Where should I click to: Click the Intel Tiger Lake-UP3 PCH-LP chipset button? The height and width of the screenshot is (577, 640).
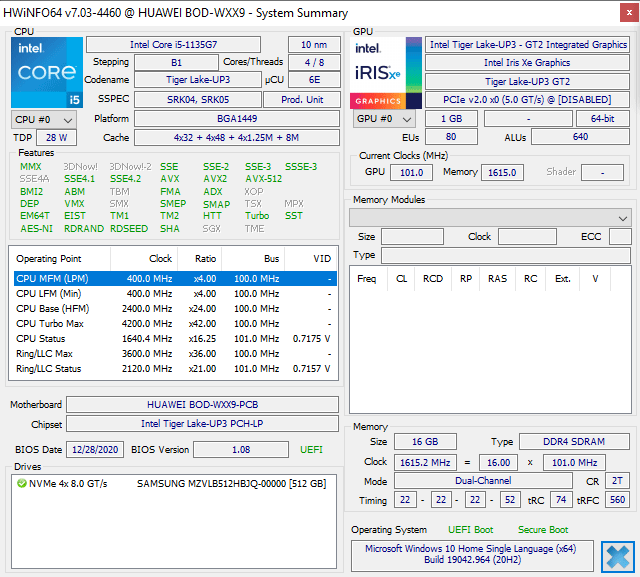[x=203, y=424]
